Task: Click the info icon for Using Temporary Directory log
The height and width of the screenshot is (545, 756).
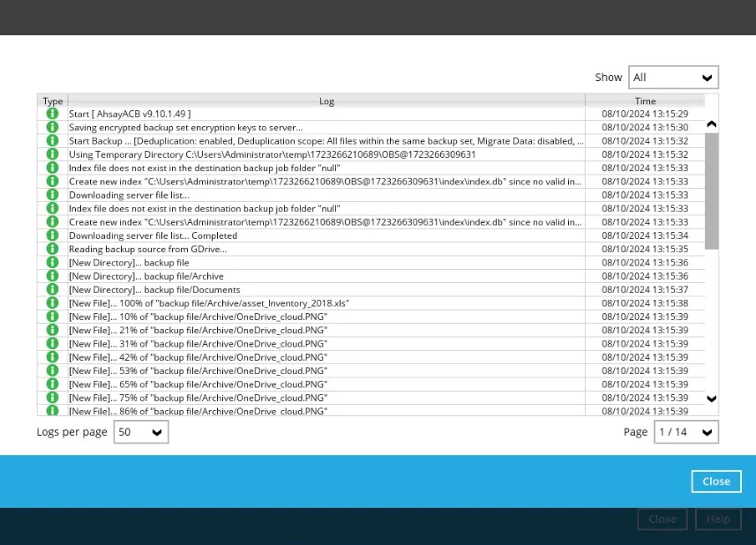Action: click(52, 154)
